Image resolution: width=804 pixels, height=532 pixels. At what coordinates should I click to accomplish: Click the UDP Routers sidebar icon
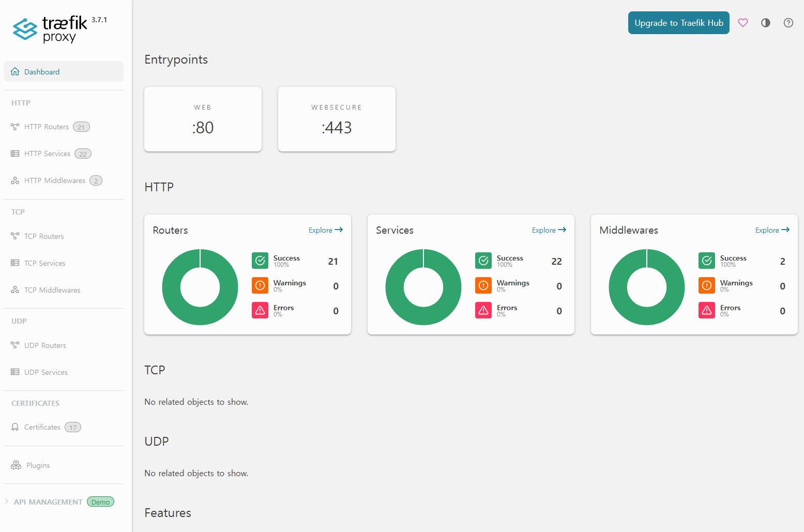15,345
